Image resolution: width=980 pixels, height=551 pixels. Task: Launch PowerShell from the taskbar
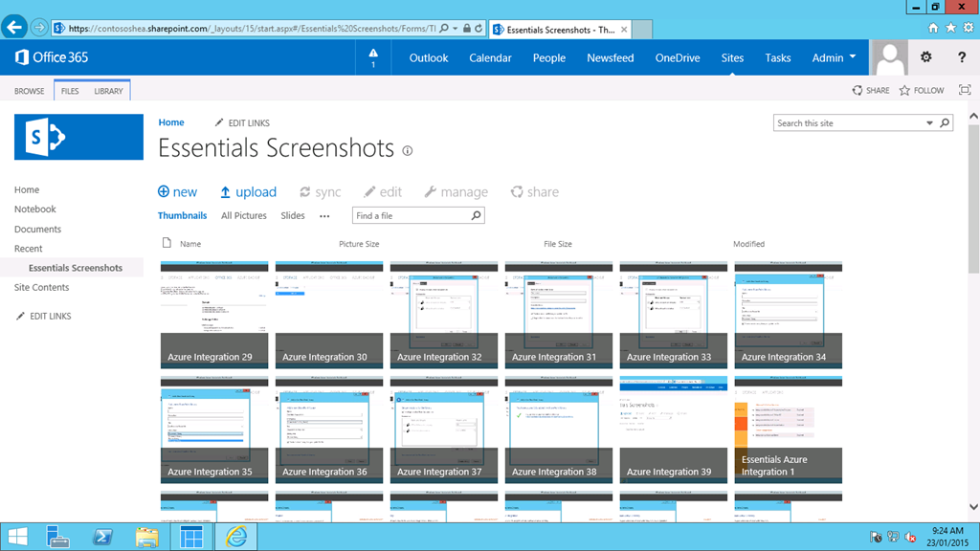(x=103, y=537)
